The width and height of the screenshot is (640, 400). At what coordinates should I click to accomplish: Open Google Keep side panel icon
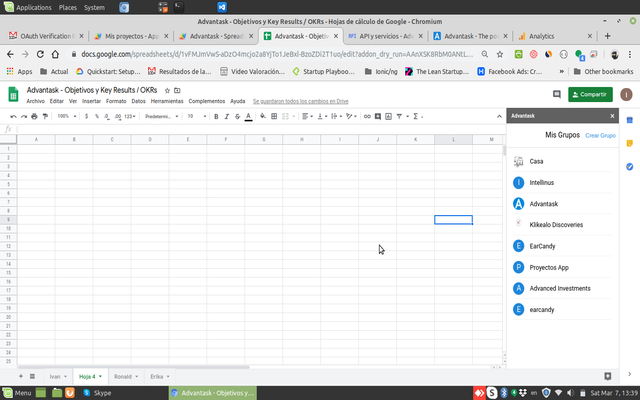(629, 143)
